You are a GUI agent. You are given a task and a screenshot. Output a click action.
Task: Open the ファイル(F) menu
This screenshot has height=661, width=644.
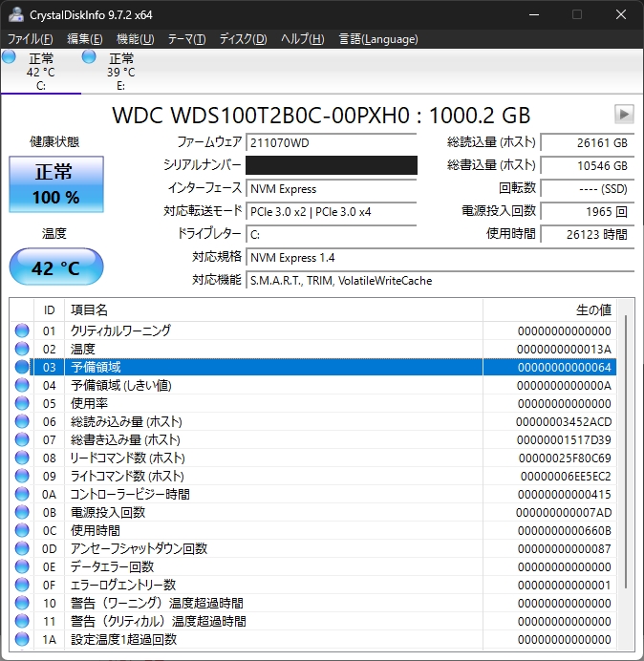click(30, 39)
